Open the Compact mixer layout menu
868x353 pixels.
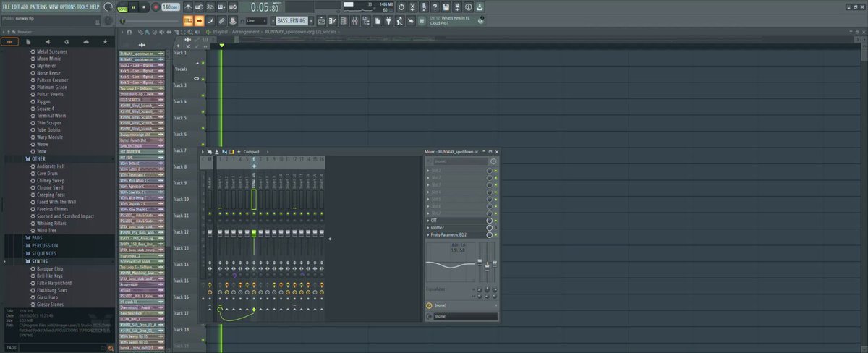251,151
